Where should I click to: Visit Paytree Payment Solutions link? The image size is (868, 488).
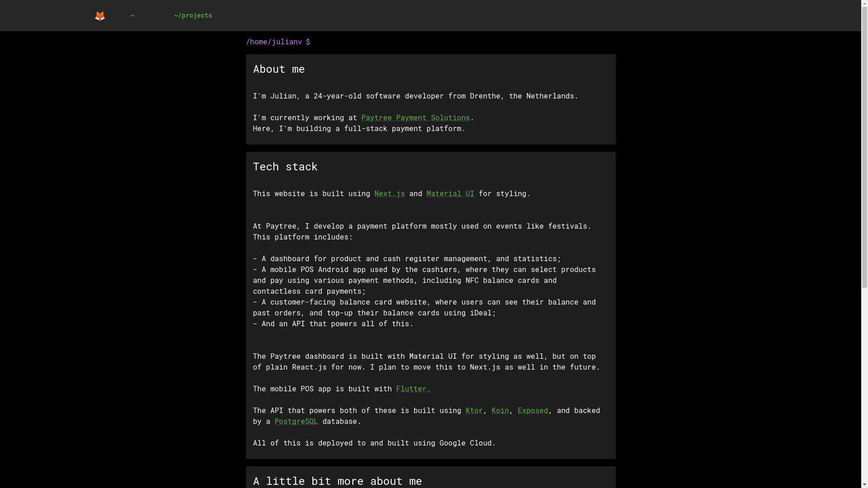(415, 117)
